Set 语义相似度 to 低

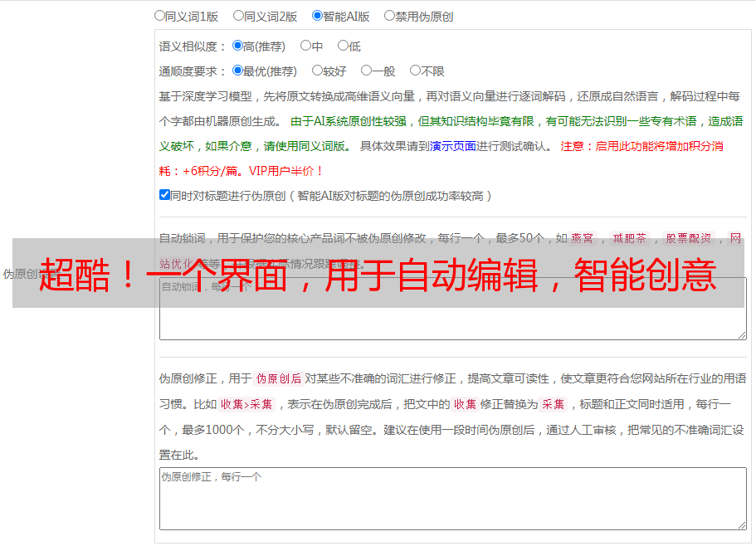point(343,46)
